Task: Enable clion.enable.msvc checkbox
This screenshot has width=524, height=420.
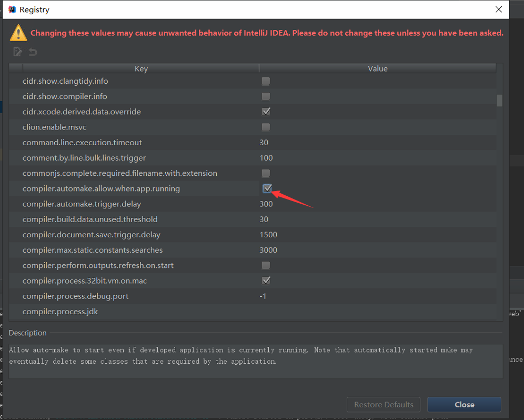Action: pyautogui.click(x=266, y=127)
